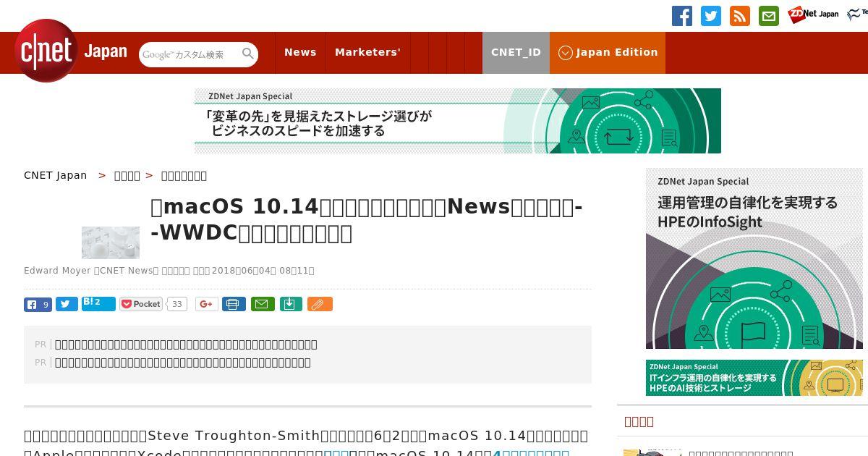Image resolution: width=868 pixels, height=456 pixels.
Task: Print the article icon
Action: (234, 304)
